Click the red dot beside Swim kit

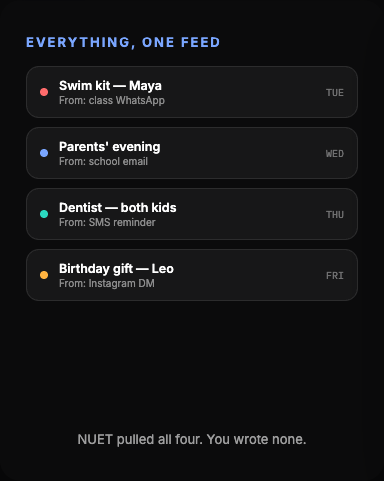44,92
